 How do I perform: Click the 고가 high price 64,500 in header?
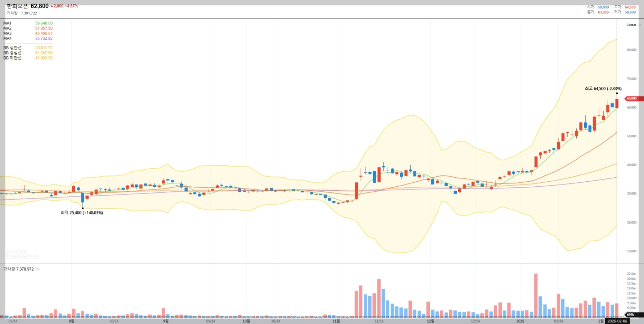630,7
